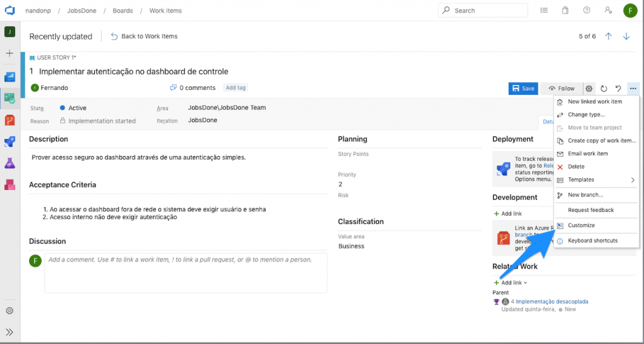644x344 pixels.
Task: Click nandonp in the breadcrumb
Action: click(38, 11)
